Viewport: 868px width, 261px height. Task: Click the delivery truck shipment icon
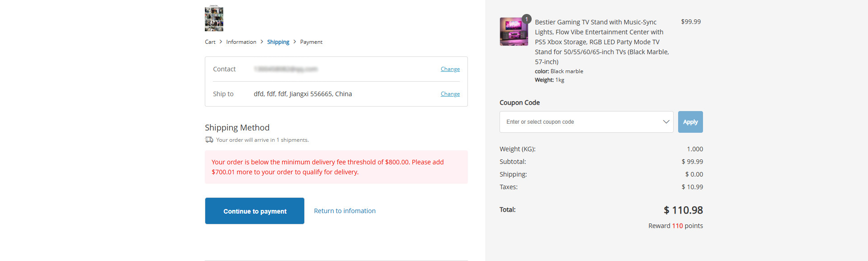209,140
